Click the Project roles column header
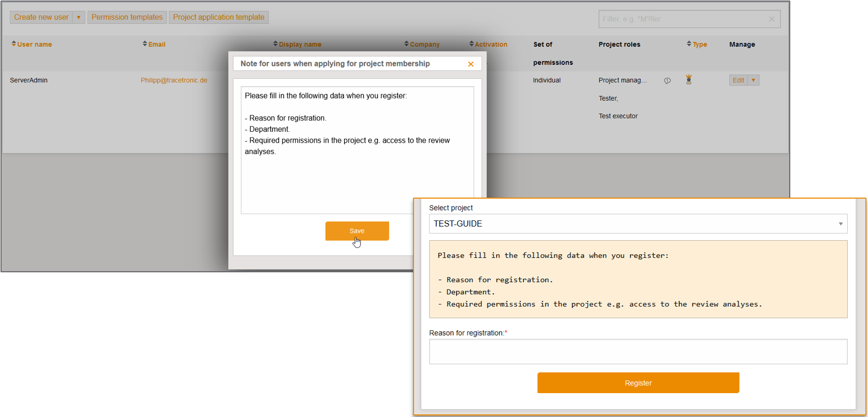Screen dimensions: 868x417 619,45
